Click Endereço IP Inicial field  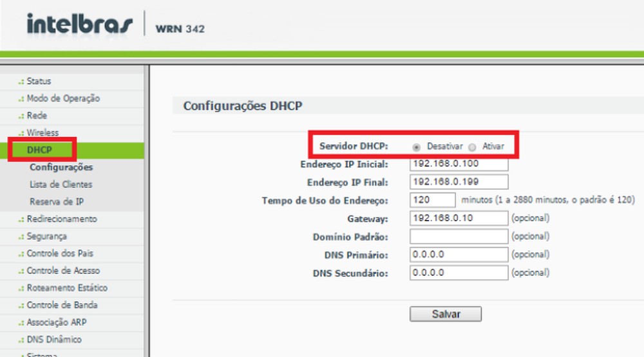459,164
